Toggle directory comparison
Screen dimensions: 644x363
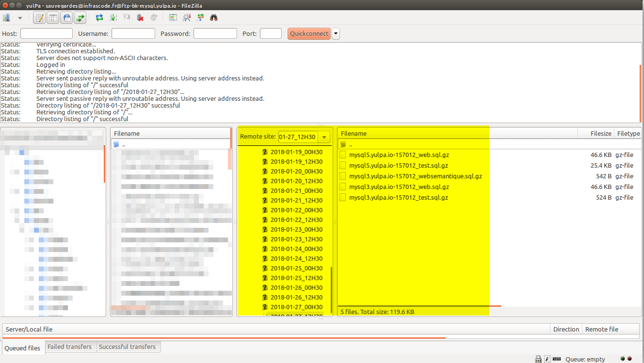pyautogui.click(x=187, y=18)
